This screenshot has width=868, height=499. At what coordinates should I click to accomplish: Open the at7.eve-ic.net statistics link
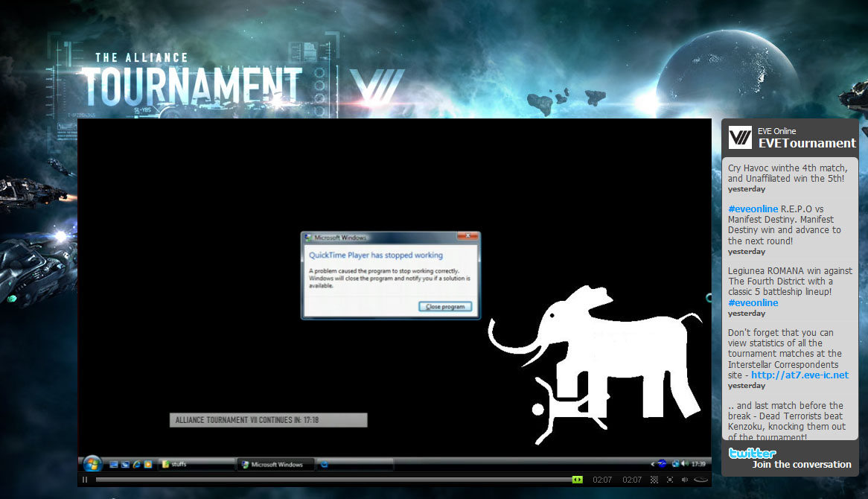(800, 375)
